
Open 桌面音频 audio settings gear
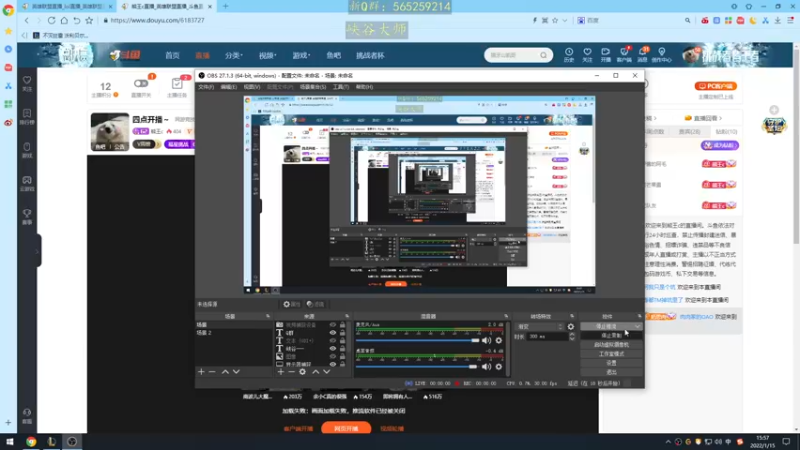click(498, 366)
